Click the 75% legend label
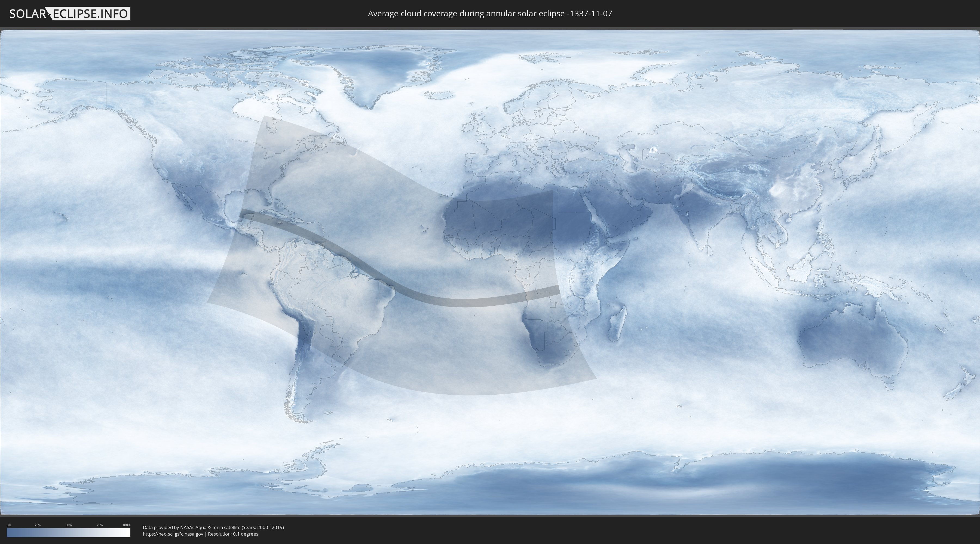 point(99,525)
